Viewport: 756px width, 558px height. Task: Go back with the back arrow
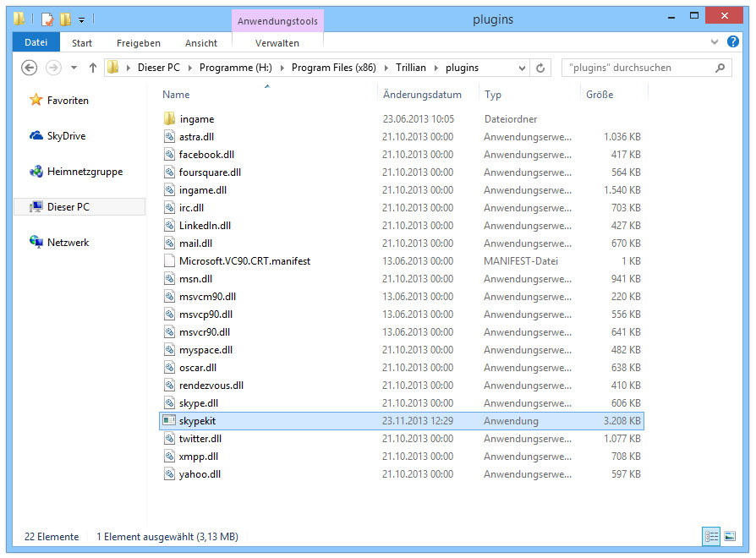(x=30, y=68)
